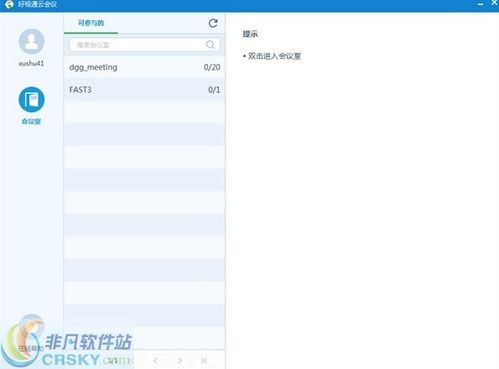Click the app logo in title bar
The image size is (499, 369).
pyautogui.click(x=9, y=4)
